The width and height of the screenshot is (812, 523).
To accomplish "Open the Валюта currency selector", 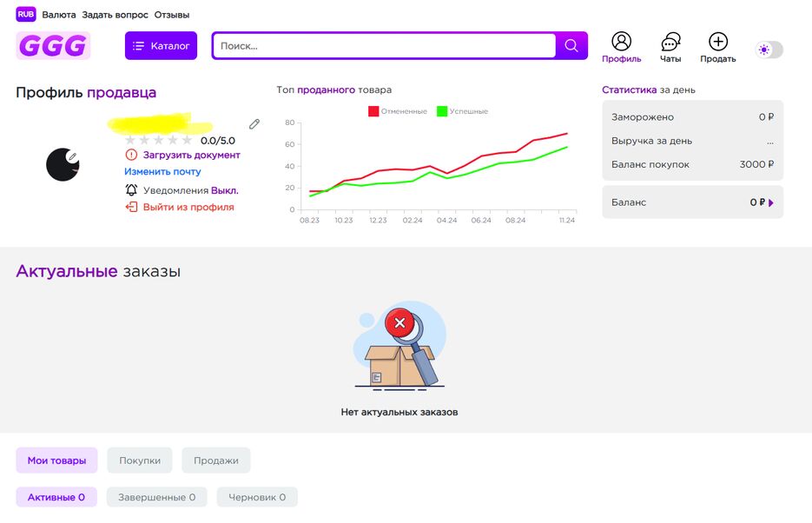I will pyautogui.click(x=59, y=15).
